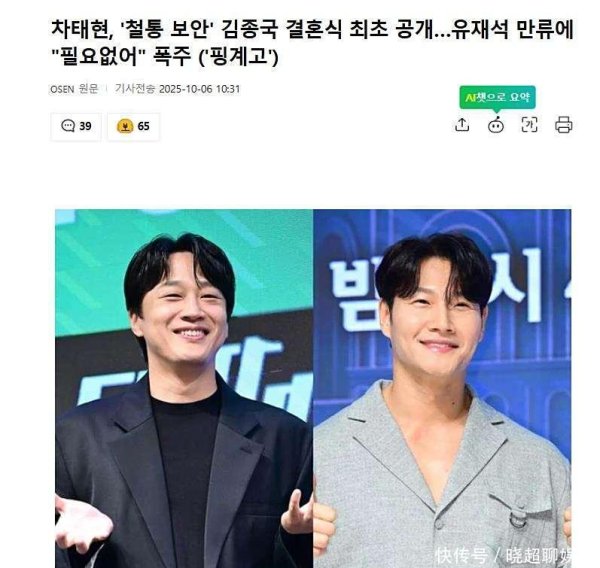Open the font size adjustment icon
The height and width of the screenshot is (568, 600).
[530, 125]
